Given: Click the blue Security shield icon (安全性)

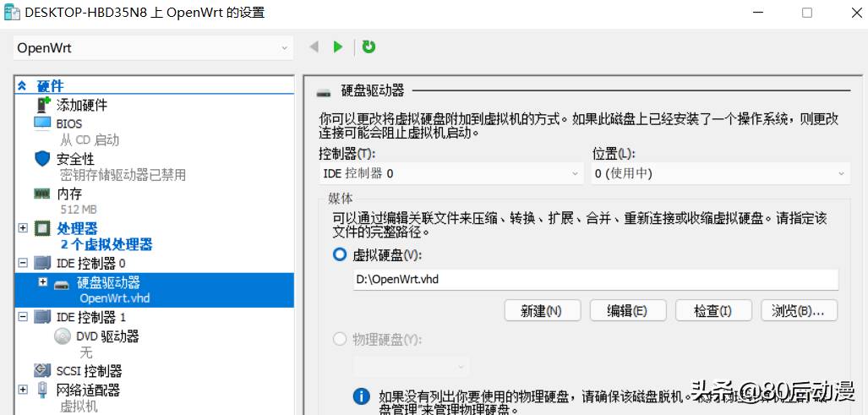Looking at the screenshot, I should pyautogui.click(x=42, y=159).
